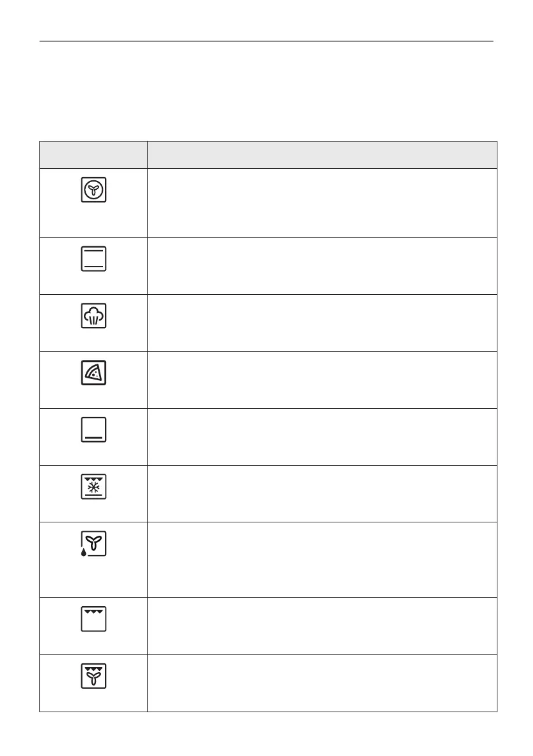
Task: Click the steam cloud oven icon
Action: tap(93, 315)
